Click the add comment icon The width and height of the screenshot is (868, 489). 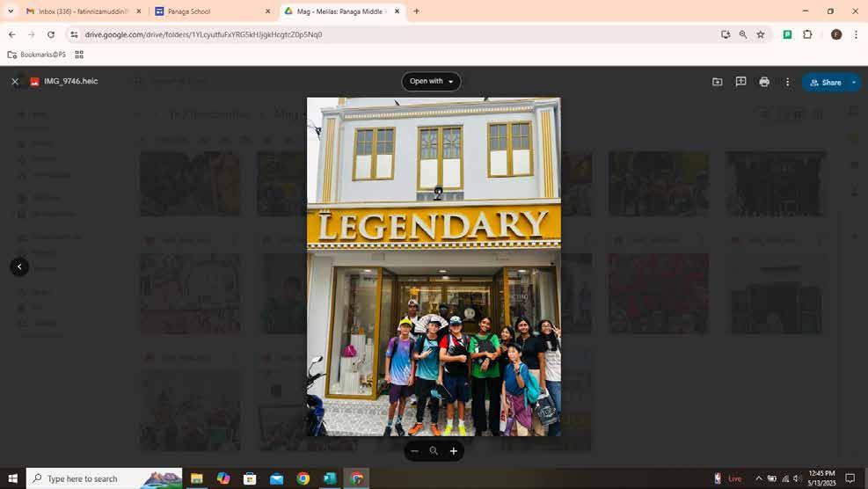740,82
